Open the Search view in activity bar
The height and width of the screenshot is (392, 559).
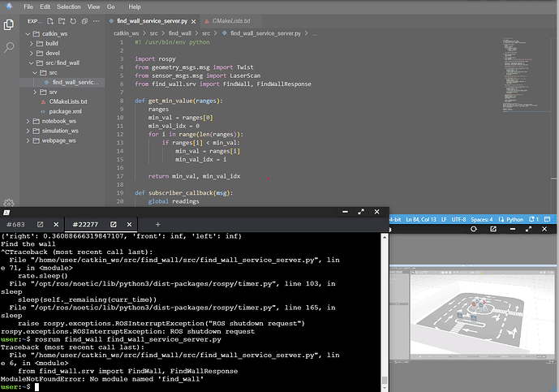[x=9, y=48]
